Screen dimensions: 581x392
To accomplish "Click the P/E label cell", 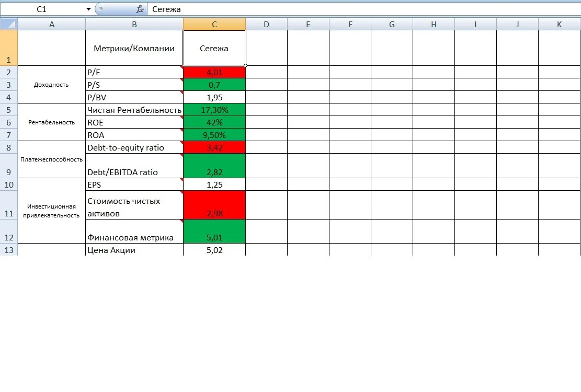I will [x=134, y=72].
